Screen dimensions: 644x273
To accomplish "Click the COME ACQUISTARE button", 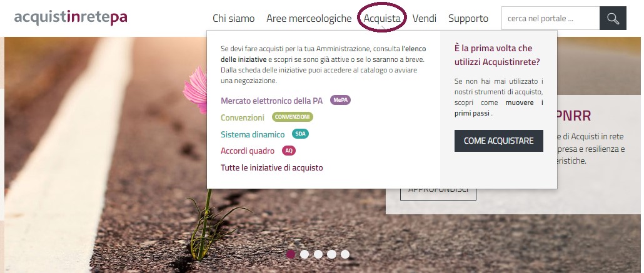I will 498,141.
